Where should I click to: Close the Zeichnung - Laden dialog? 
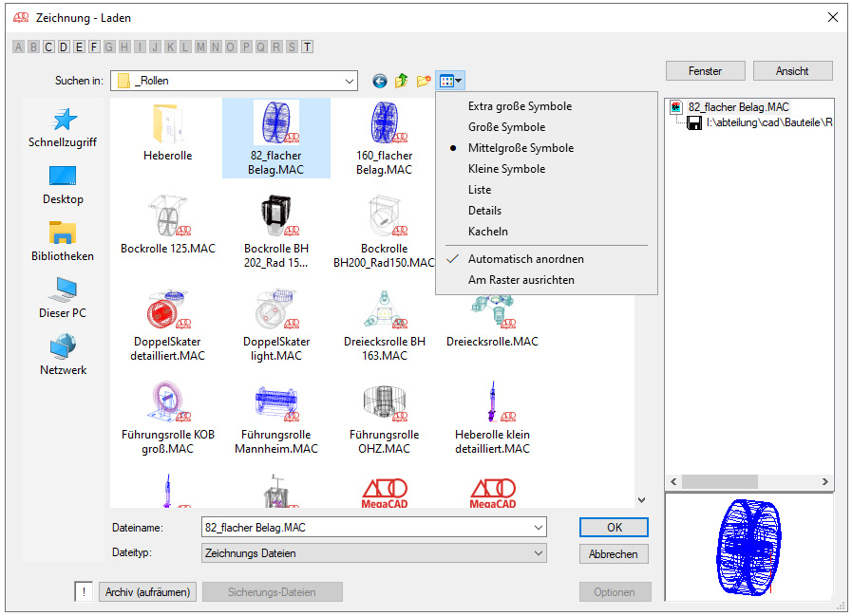(832, 17)
